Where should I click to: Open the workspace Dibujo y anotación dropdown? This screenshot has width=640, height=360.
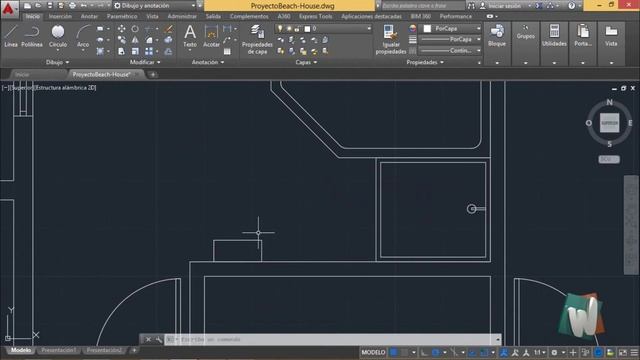pyautogui.click(x=155, y=6)
